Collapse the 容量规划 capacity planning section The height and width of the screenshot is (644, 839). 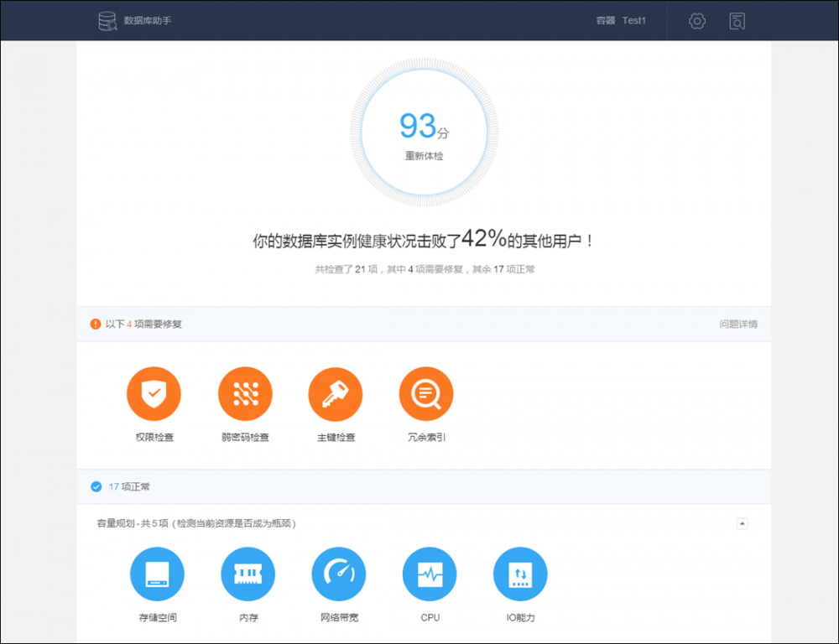tap(742, 522)
